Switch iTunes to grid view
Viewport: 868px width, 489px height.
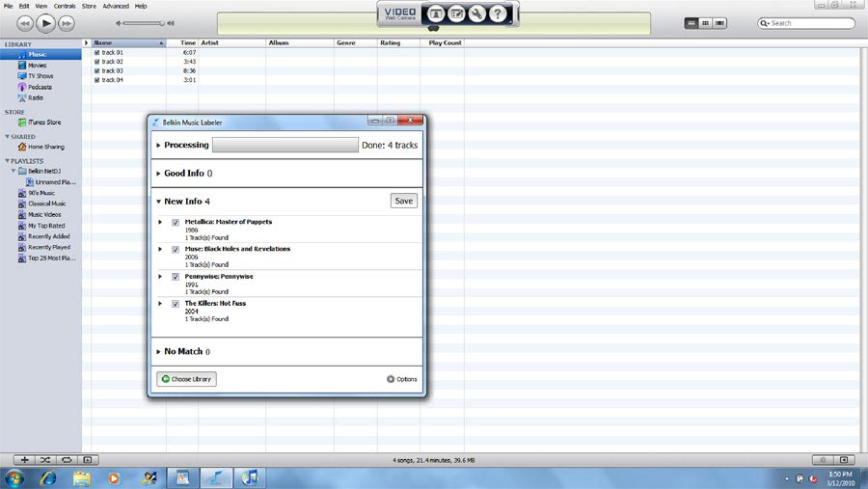click(x=705, y=23)
